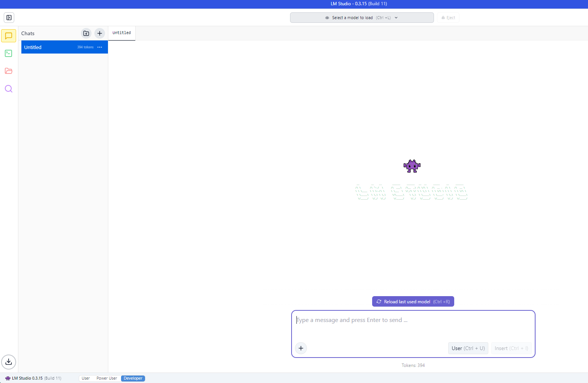Click Reload last used model button
Image resolution: width=588 pixels, height=383 pixels.
point(413,302)
